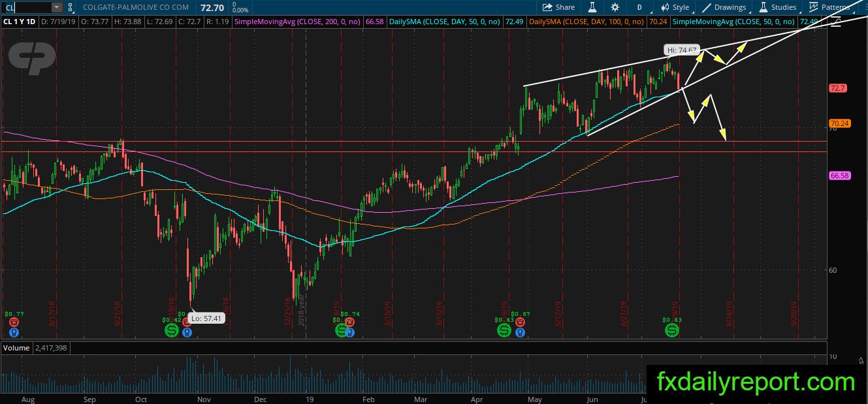Click the Volume study label

pos(16,348)
